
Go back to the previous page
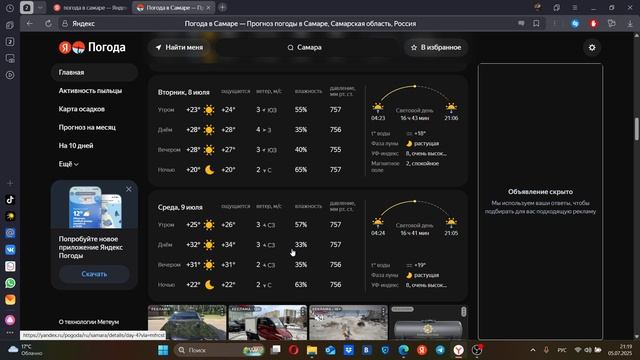click(29, 24)
